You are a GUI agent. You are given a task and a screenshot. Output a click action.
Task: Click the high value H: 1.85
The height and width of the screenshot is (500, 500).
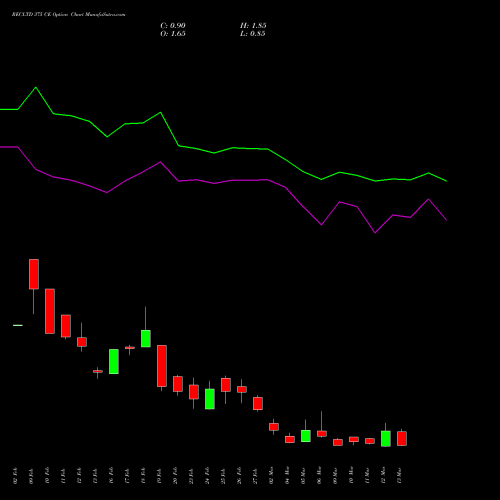253,26
